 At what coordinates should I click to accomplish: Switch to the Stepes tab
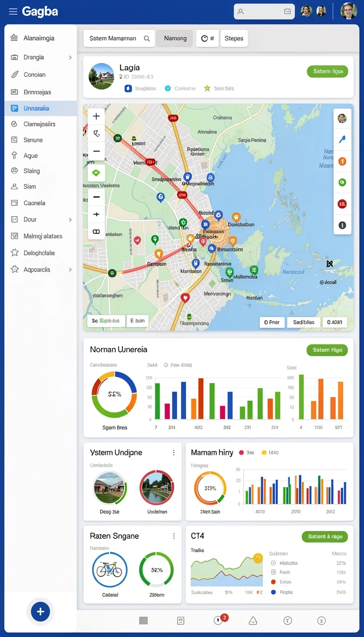point(234,38)
